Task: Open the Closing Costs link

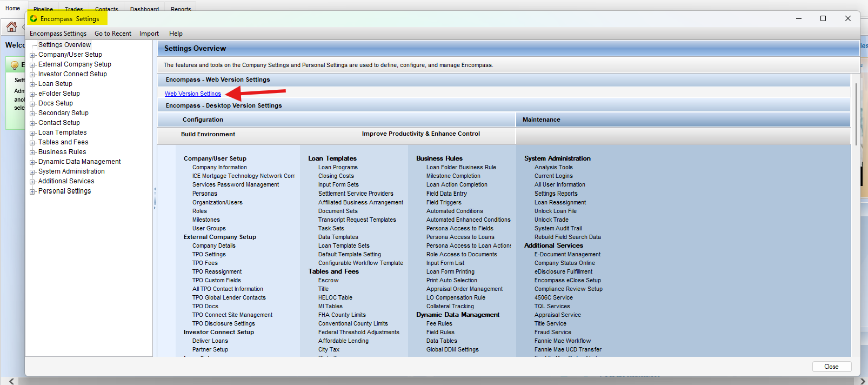Action: point(336,176)
